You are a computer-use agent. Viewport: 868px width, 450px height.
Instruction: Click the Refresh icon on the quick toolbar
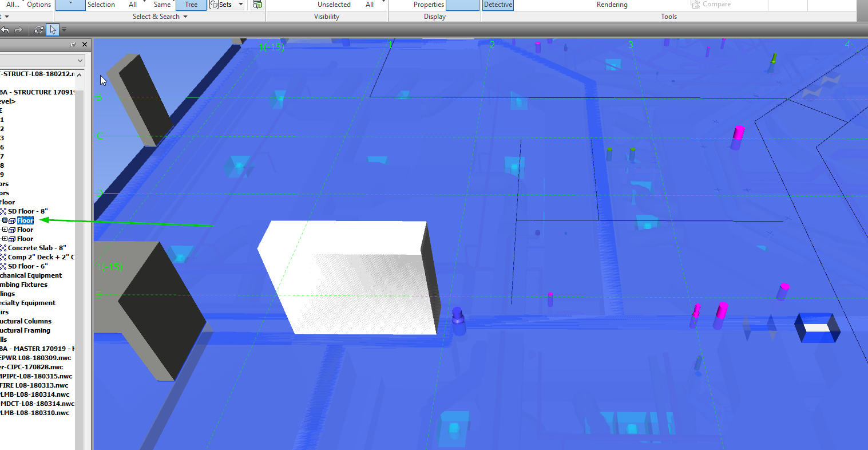coord(39,29)
